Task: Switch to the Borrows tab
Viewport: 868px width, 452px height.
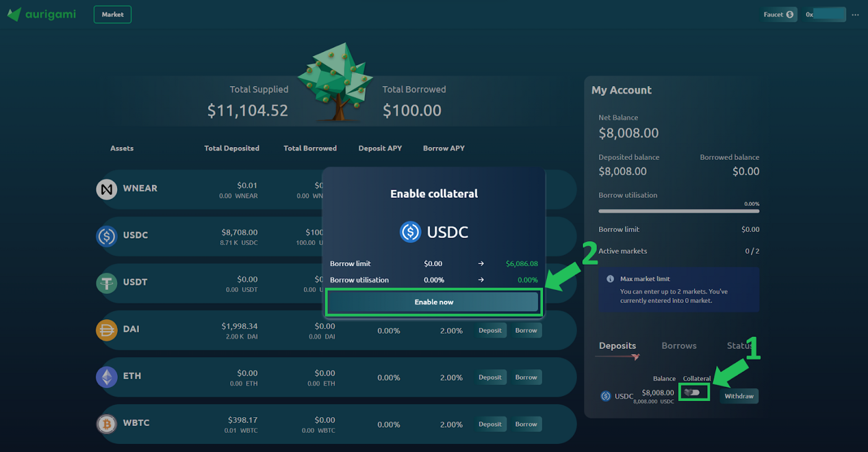Action: [x=679, y=346]
